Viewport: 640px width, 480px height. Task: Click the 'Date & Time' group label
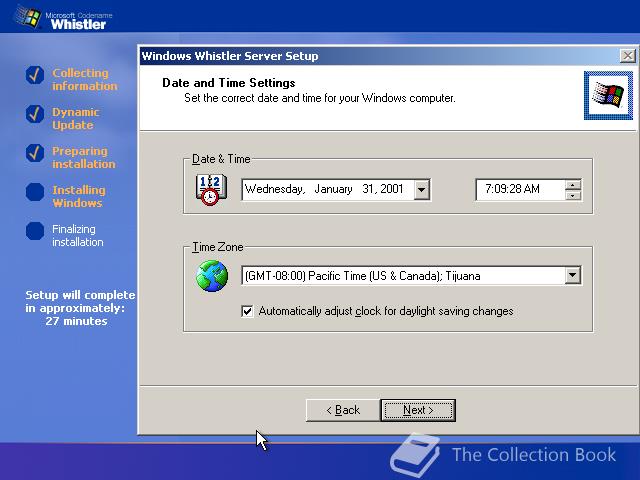coord(221,159)
